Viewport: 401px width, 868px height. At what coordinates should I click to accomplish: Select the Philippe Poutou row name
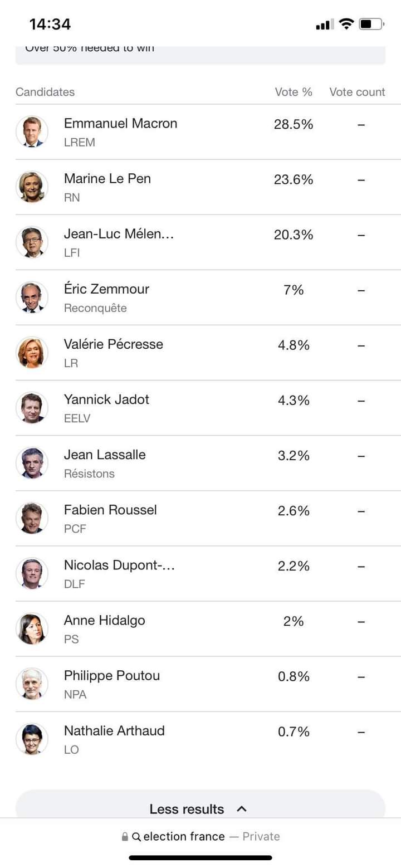click(112, 676)
